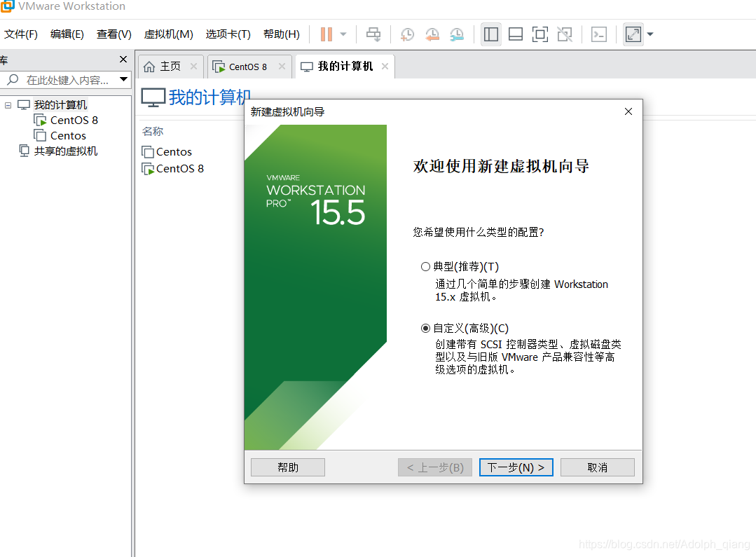Open the 编辑(E) menu

(x=67, y=34)
